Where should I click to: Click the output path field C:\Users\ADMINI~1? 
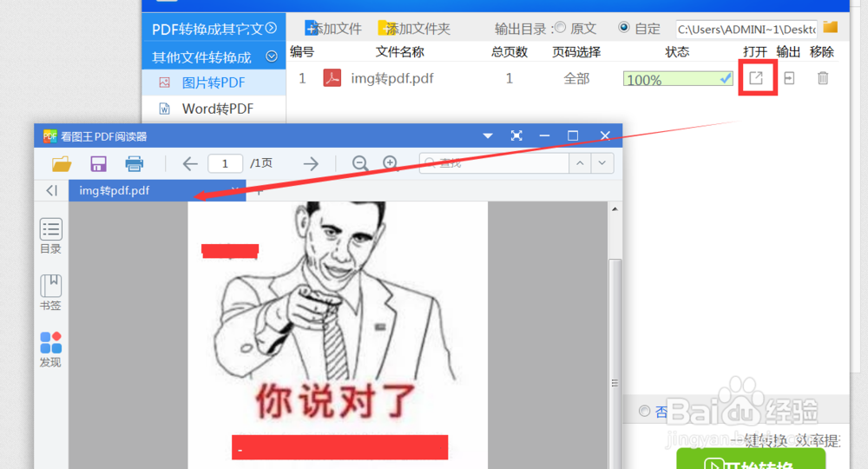click(x=746, y=29)
